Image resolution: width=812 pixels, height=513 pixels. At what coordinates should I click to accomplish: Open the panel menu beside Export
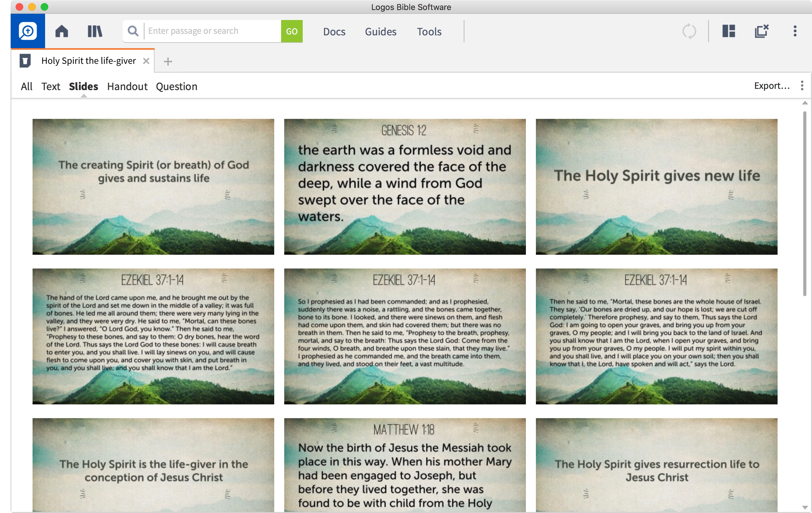click(x=802, y=86)
